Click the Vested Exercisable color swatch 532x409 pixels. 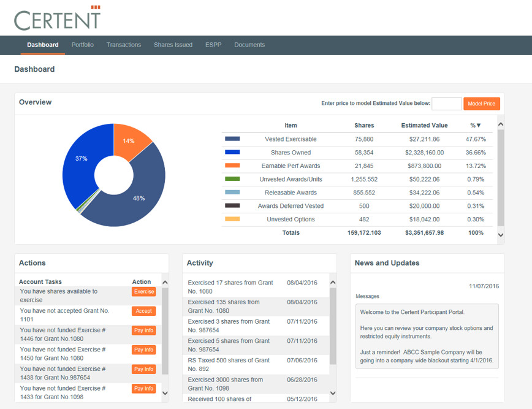coord(232,139)
